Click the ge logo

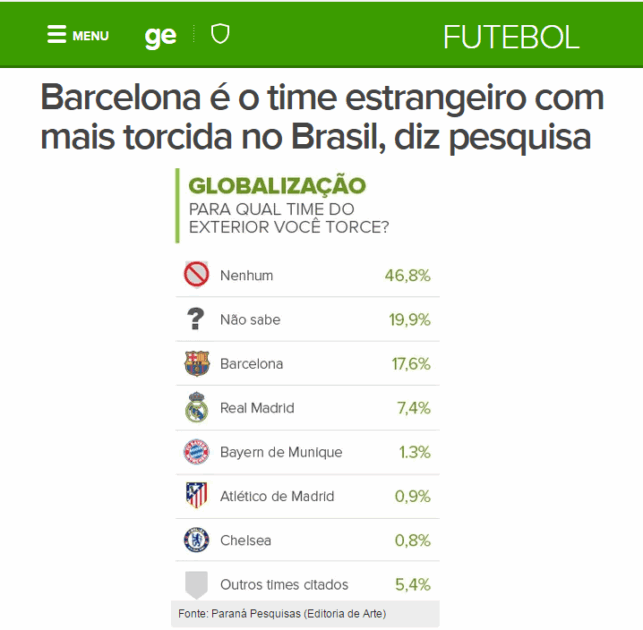[x=160, y=36]
